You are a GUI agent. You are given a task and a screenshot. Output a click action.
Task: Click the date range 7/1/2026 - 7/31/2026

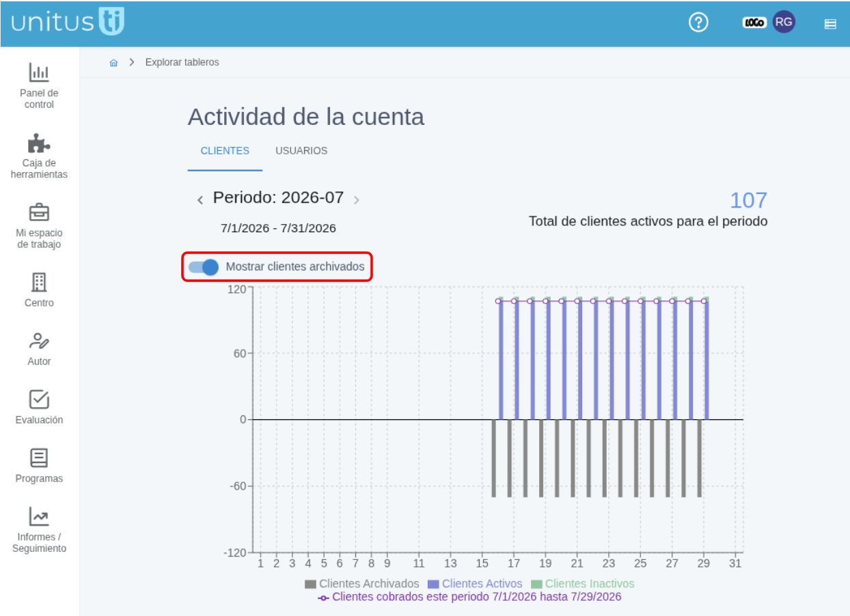click(278, 228)
